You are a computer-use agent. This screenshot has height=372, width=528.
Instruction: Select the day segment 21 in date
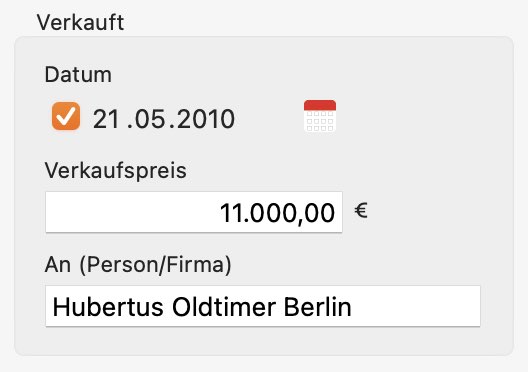106,119
